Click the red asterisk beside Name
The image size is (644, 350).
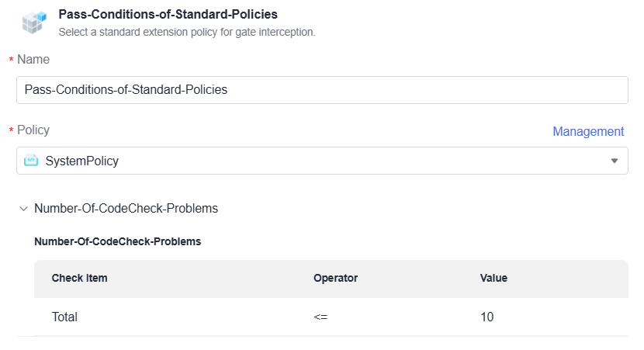(11, 61)
